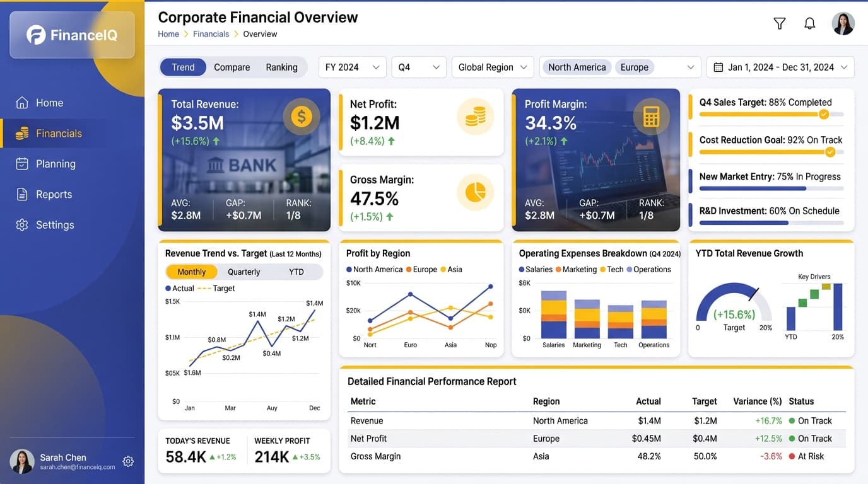Open Planning in the sidebar

tap(72, 164)
